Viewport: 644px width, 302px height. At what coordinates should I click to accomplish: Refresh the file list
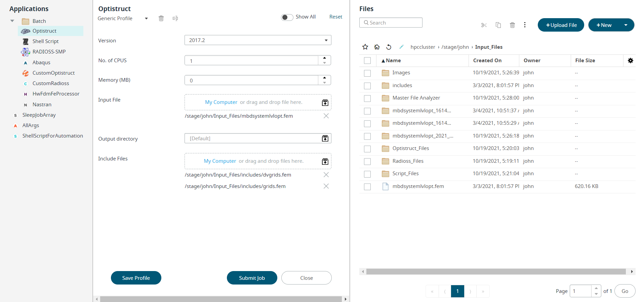pos(389,47)
